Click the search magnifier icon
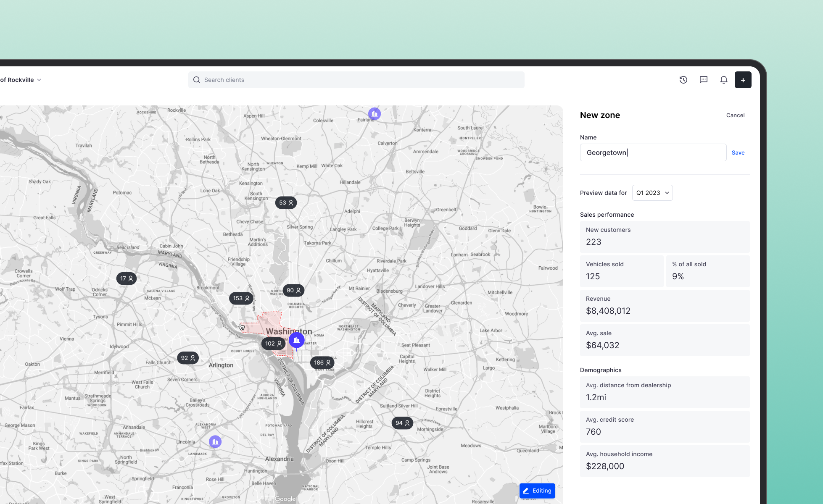Screen dimensions: 823x504 (x=197, y=80)
